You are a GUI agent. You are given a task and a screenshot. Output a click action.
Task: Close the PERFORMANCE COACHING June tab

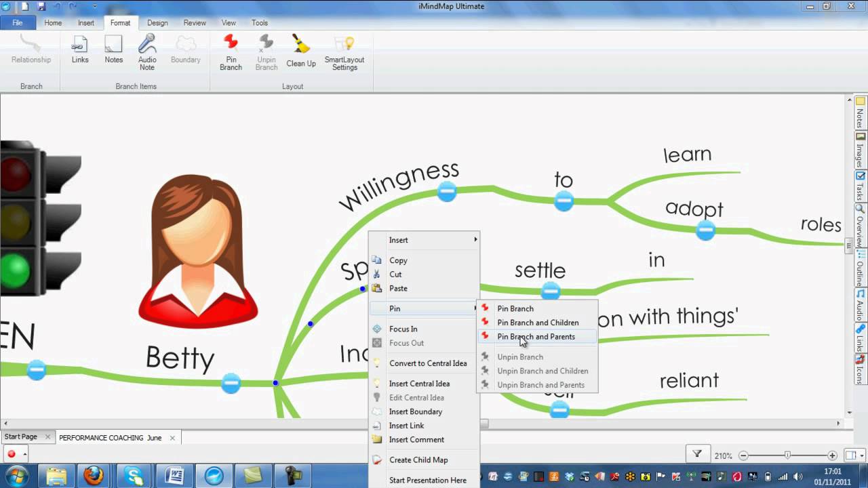172,438
